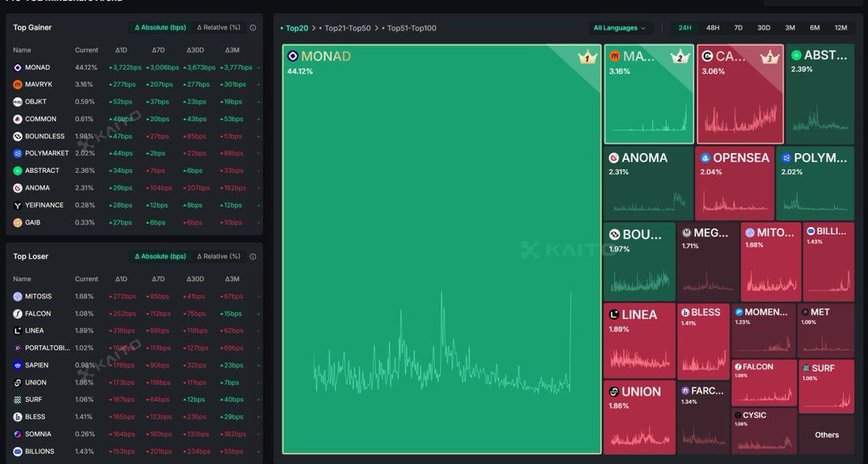Click the GAIB project icon
This screenshot has height=464, width=868.
18,223
